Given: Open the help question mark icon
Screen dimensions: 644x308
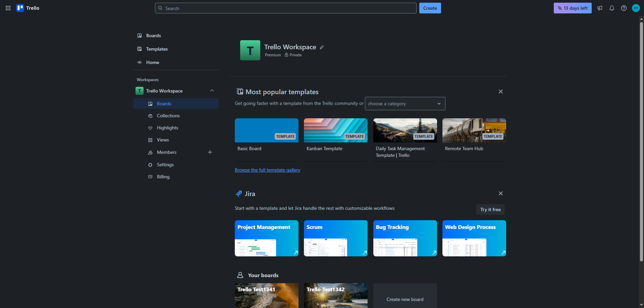Looking at the screenshot, I should click(624, 8).
